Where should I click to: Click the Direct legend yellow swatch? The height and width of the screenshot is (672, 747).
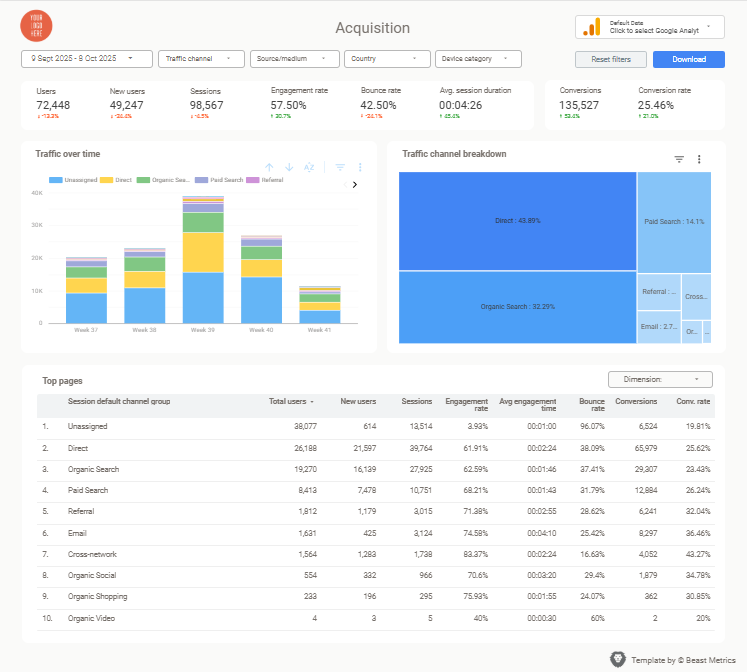point(106,180)
